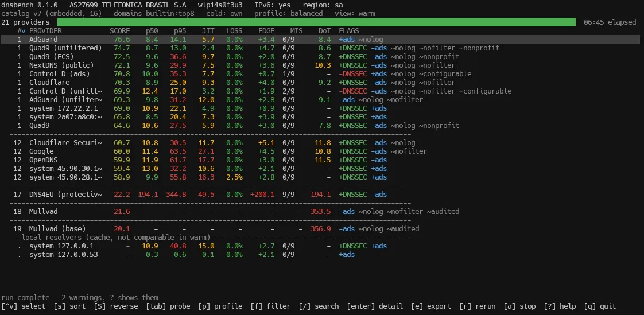Click the "profile: balanced" header text

[x=288, y=14]
